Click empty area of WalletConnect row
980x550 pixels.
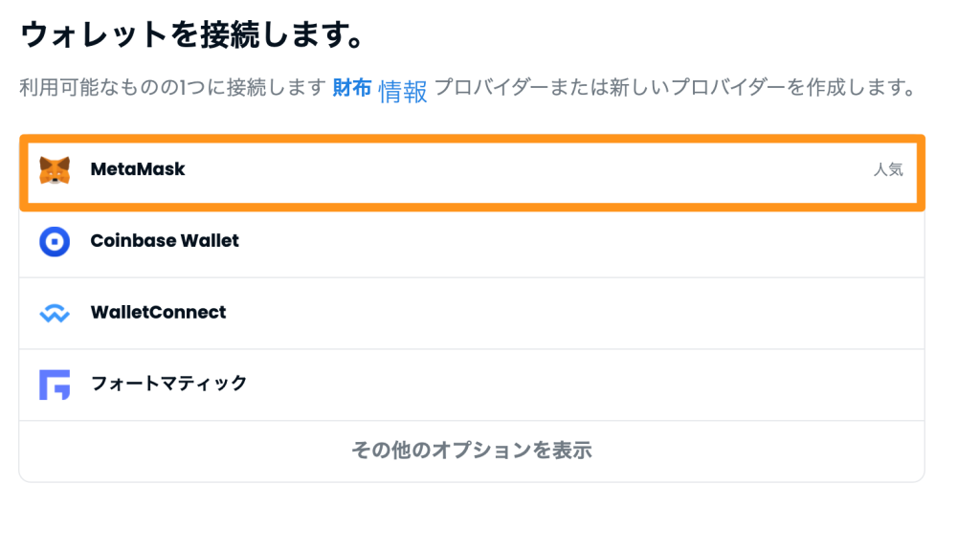563,313
